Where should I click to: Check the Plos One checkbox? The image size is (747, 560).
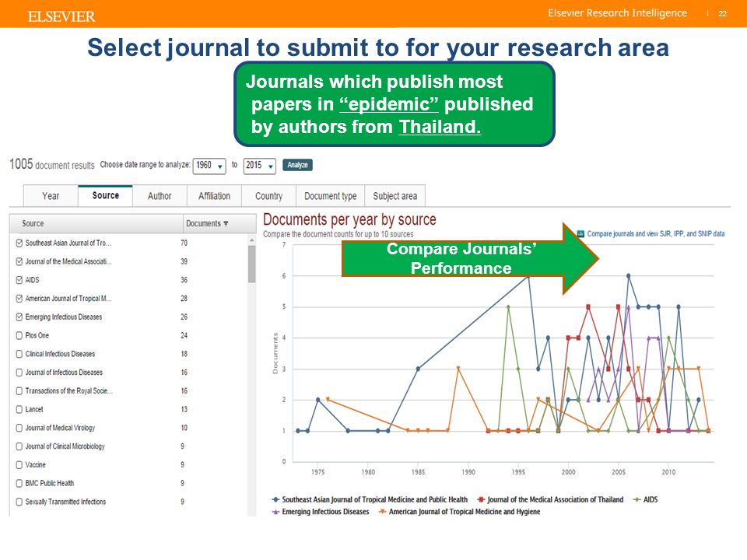[19, 335]
